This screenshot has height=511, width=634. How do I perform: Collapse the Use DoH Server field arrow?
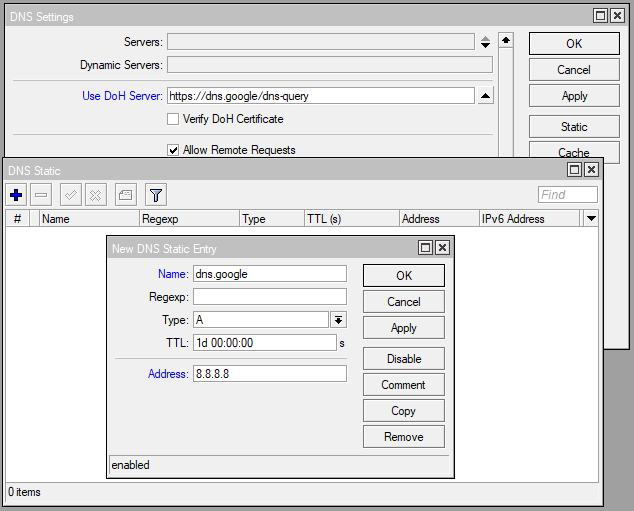point(486,96)
